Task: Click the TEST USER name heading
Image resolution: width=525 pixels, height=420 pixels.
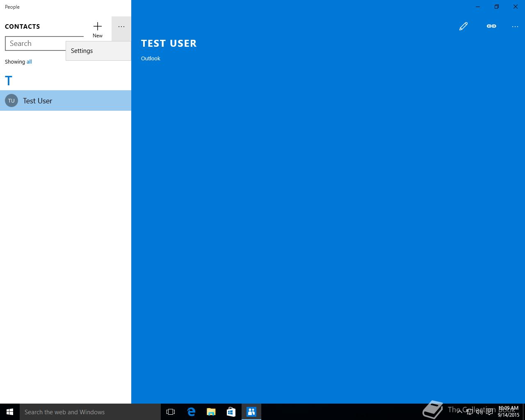Action: click(x=169, y=43)
